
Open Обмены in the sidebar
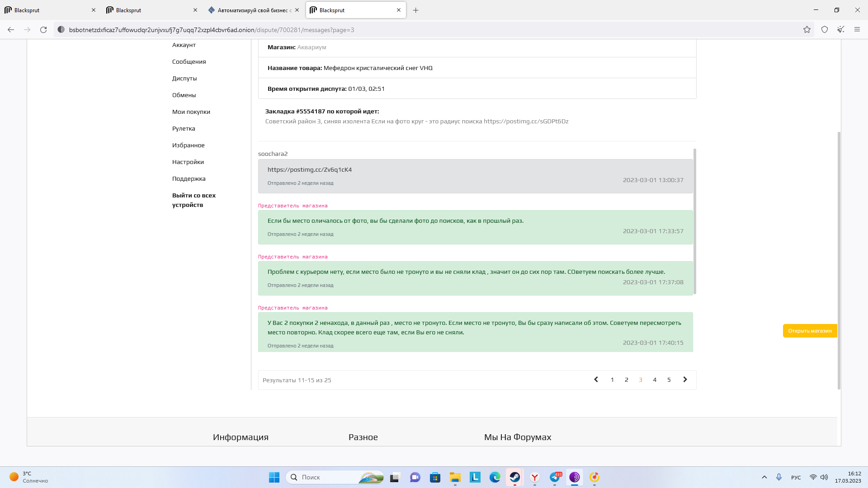[184, 95]
